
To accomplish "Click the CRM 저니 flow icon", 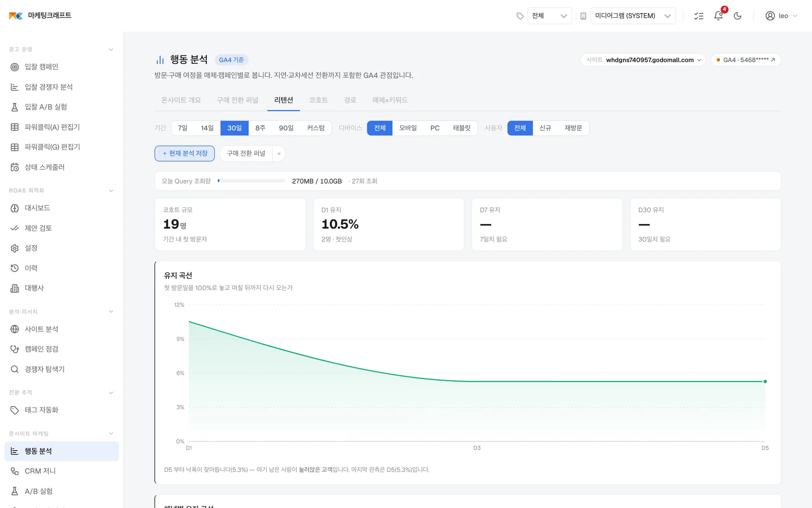I will (14, 471).
